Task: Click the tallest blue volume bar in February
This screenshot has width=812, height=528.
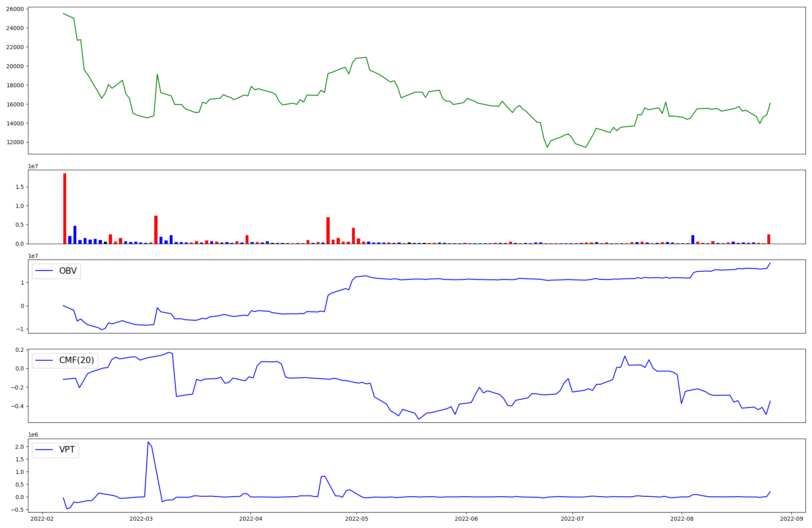Action: [x=75, y=235]
